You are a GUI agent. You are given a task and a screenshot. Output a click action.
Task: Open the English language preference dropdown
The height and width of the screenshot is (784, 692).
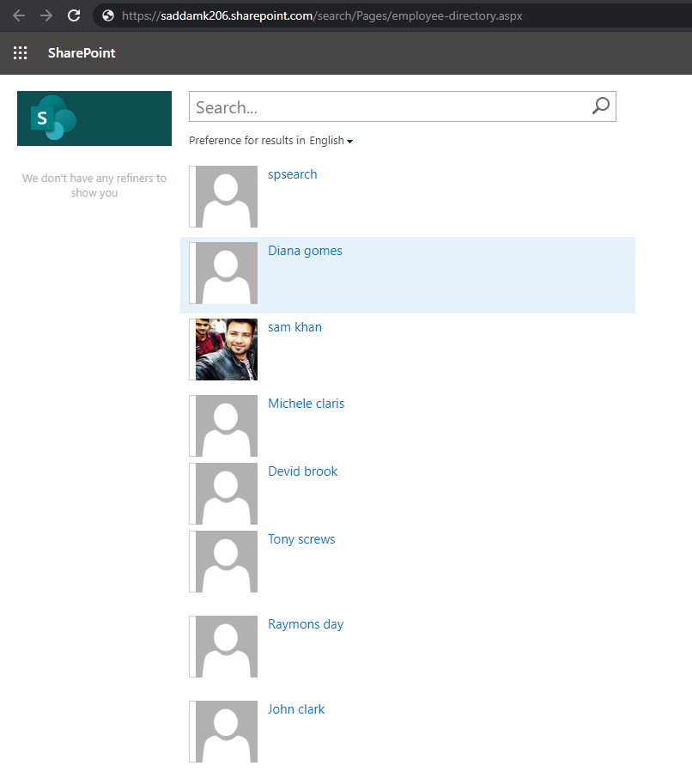(x=331, y=141)
